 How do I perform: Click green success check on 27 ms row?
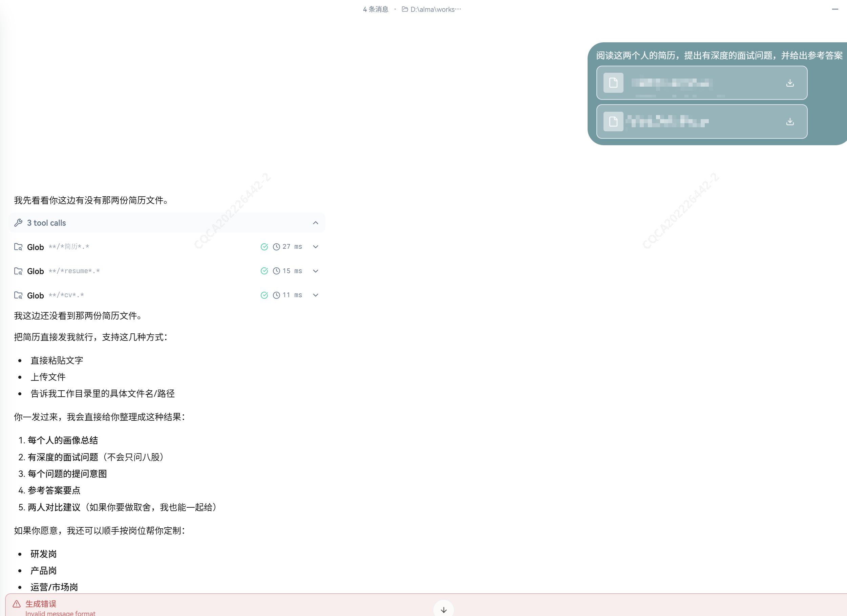[264, 247]
